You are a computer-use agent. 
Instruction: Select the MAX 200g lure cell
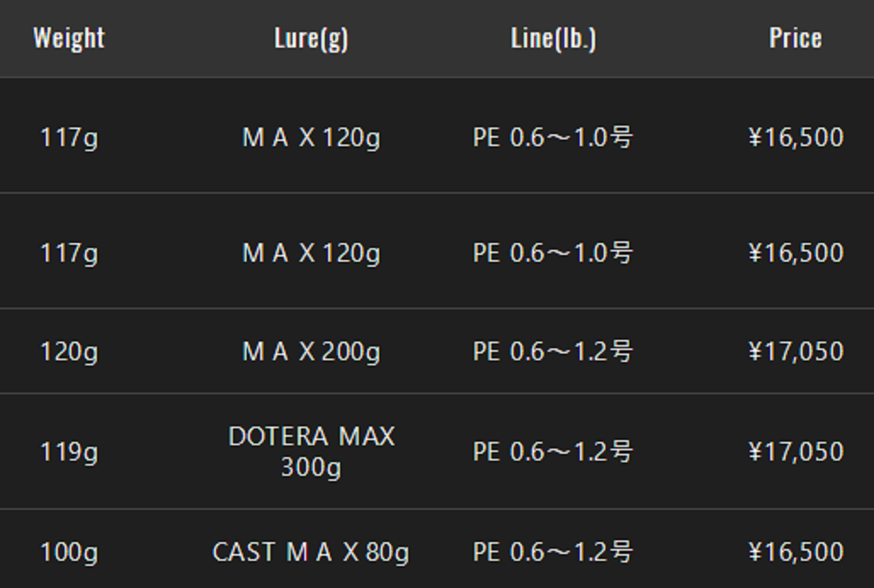point(311,352)
